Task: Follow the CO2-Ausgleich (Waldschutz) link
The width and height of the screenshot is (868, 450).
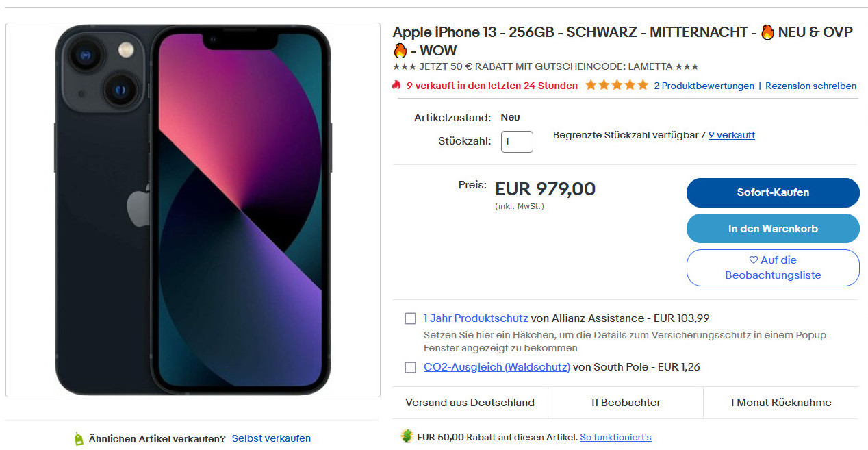Action: click(x=497, y=367)
